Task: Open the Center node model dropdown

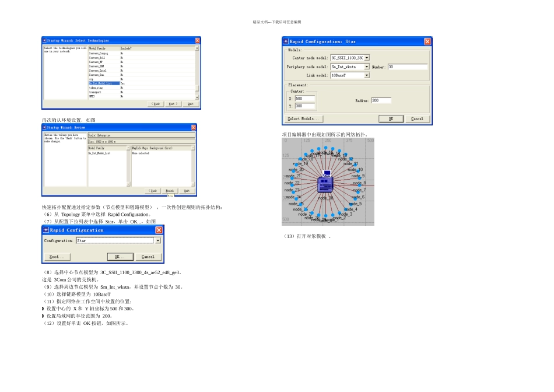Action: [367, 58]
